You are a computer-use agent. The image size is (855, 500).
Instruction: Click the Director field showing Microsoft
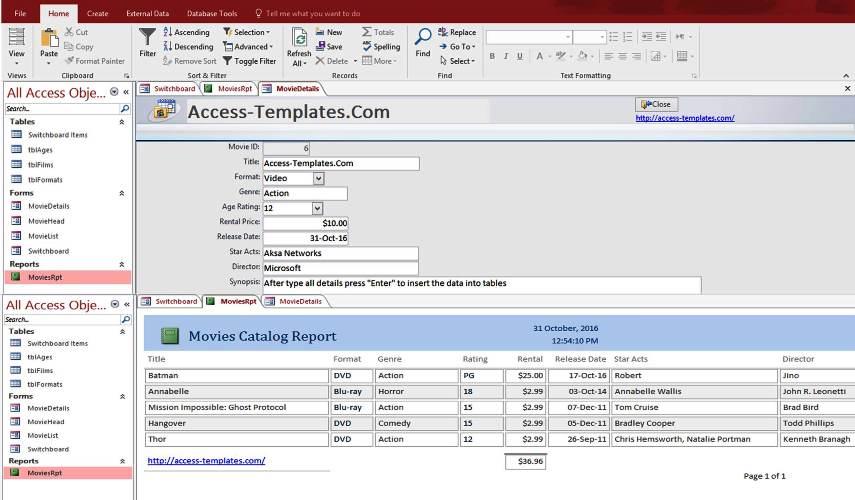340,268
